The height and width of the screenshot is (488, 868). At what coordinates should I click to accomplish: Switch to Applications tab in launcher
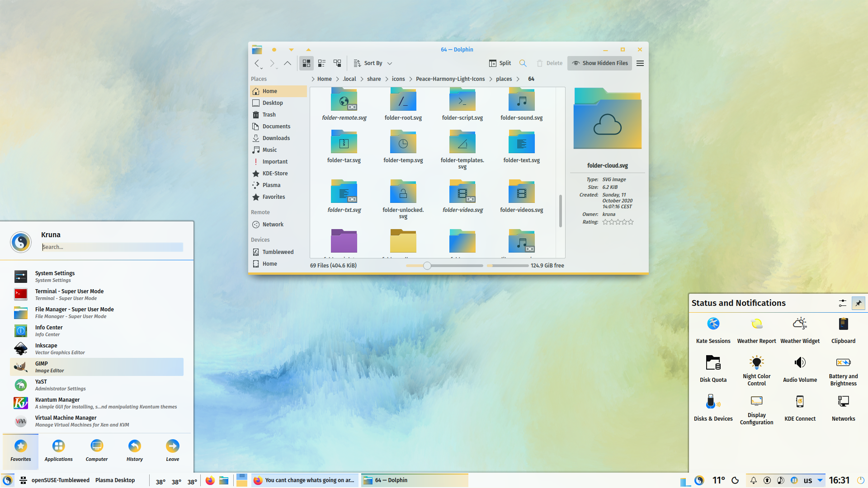coord(58,451)
